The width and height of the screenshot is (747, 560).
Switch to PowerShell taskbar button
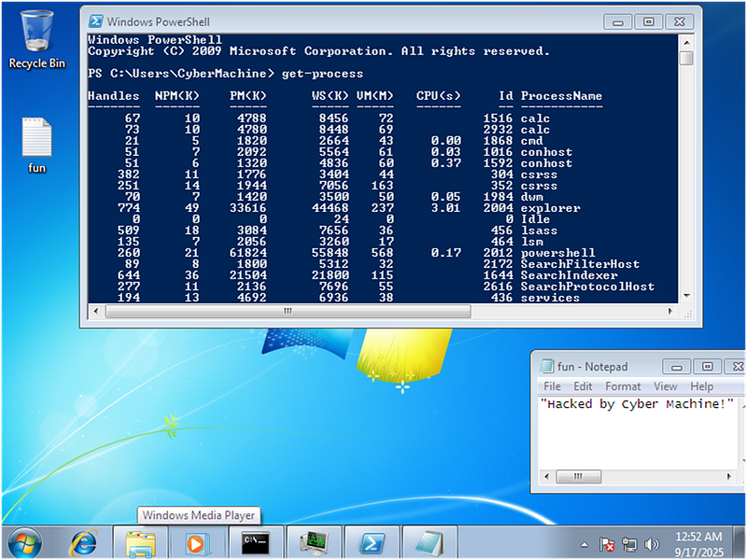(x=372, y=543)
